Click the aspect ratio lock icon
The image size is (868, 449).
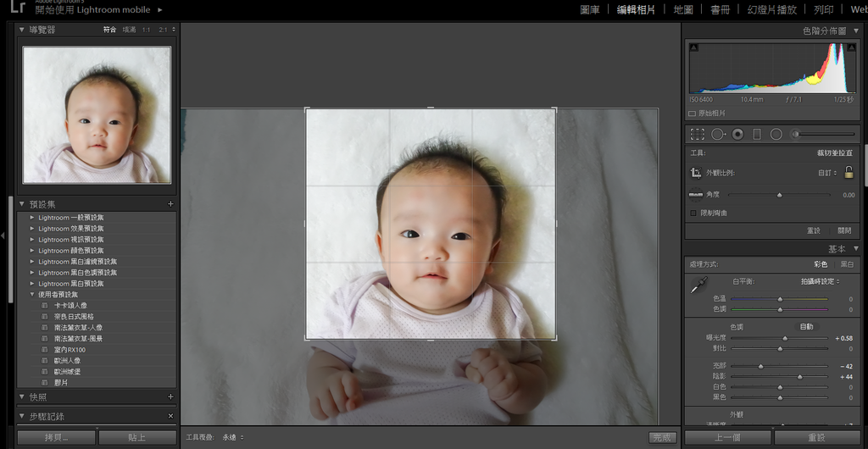pyautogui.click(x=849, y=173)
